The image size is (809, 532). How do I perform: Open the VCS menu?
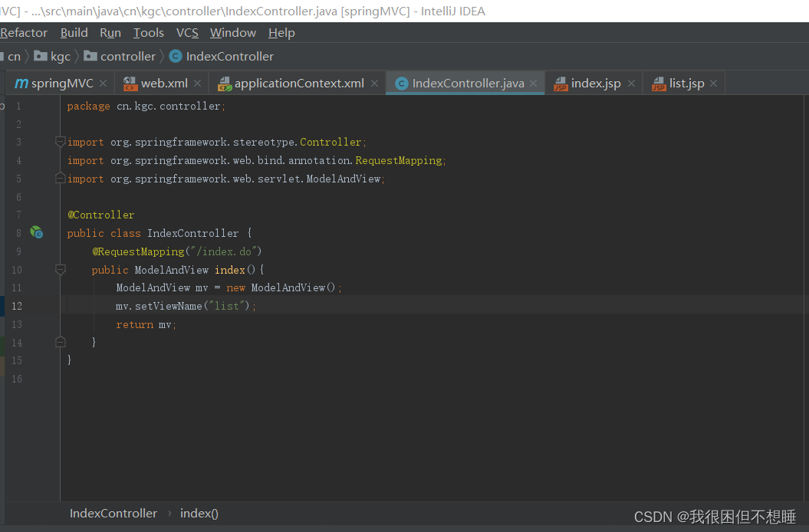click(x=186, y=32)
